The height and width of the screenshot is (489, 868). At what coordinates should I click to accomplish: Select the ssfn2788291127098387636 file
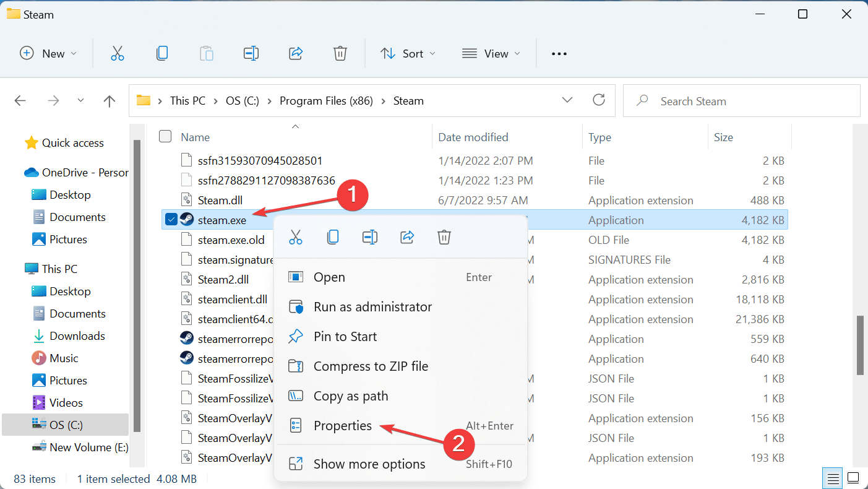267,181
